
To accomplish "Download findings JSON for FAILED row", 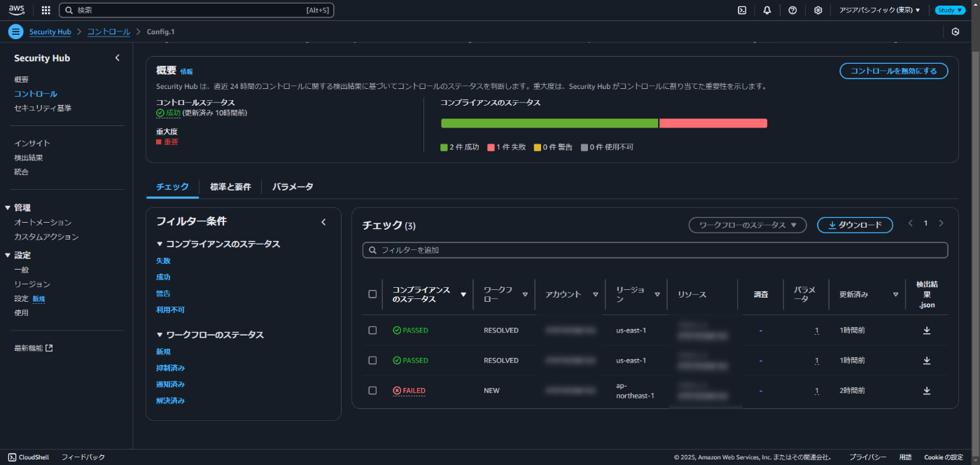I will click(x=927, y=390).
